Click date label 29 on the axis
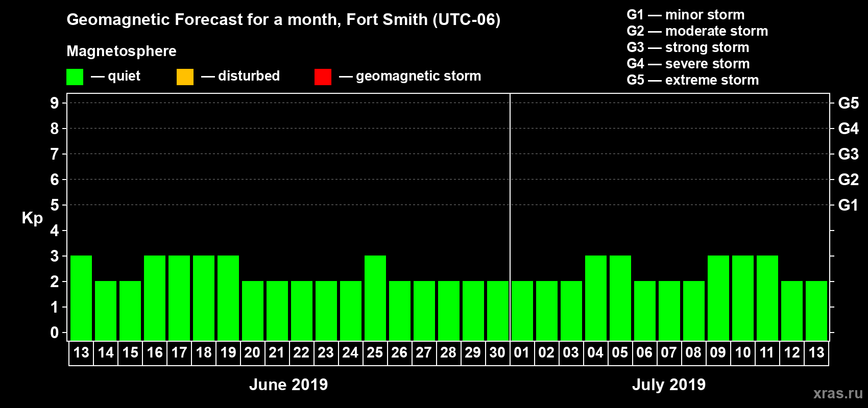 coord(473,352)
